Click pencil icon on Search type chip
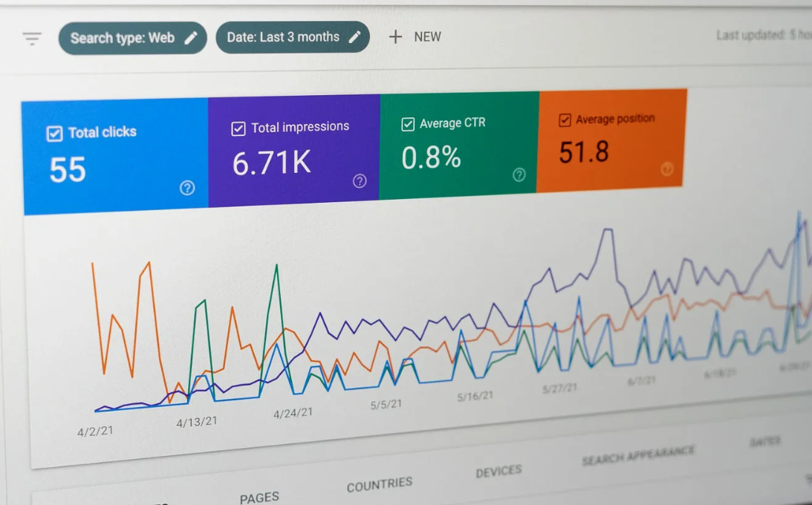The width and height of the screenshot is (812, 505). tap(191, 38)
